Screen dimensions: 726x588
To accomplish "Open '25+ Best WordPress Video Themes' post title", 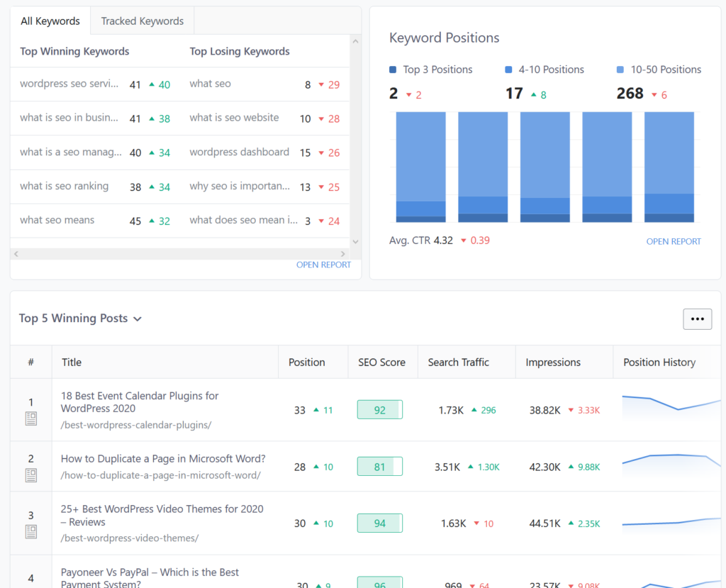I will (x=162, y=515).
